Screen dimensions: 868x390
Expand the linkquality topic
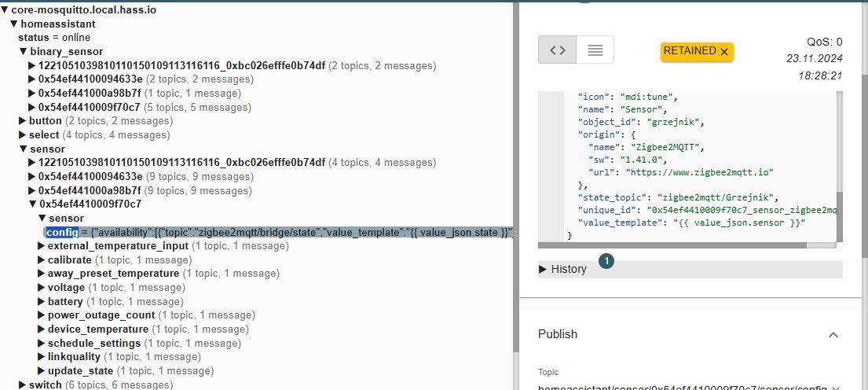coord(42,357)
